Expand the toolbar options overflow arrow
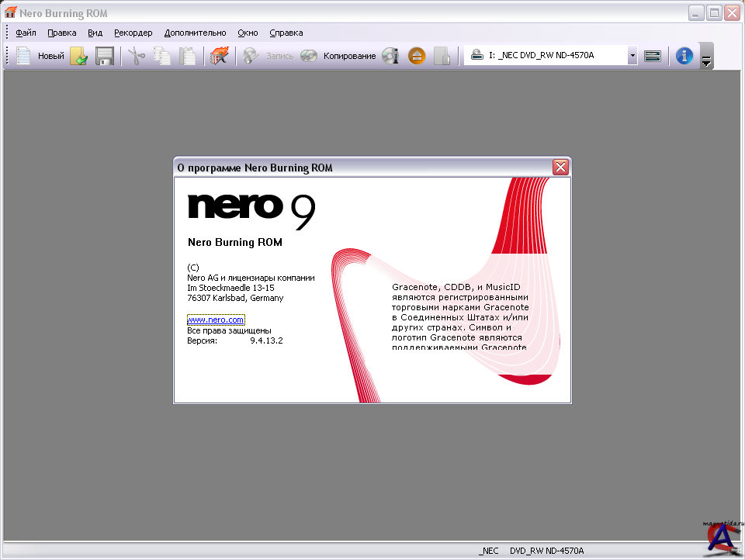The image size is (745, 560). [x=706, y=61]
